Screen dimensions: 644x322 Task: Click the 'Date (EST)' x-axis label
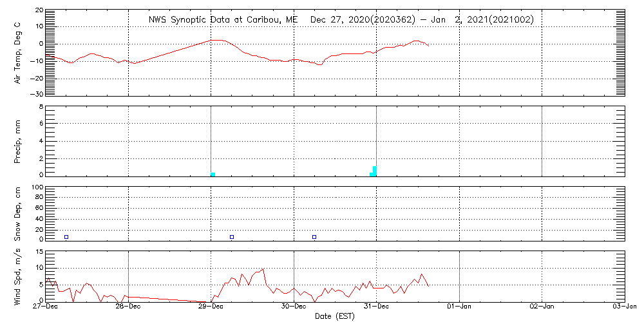click(335, 316)
